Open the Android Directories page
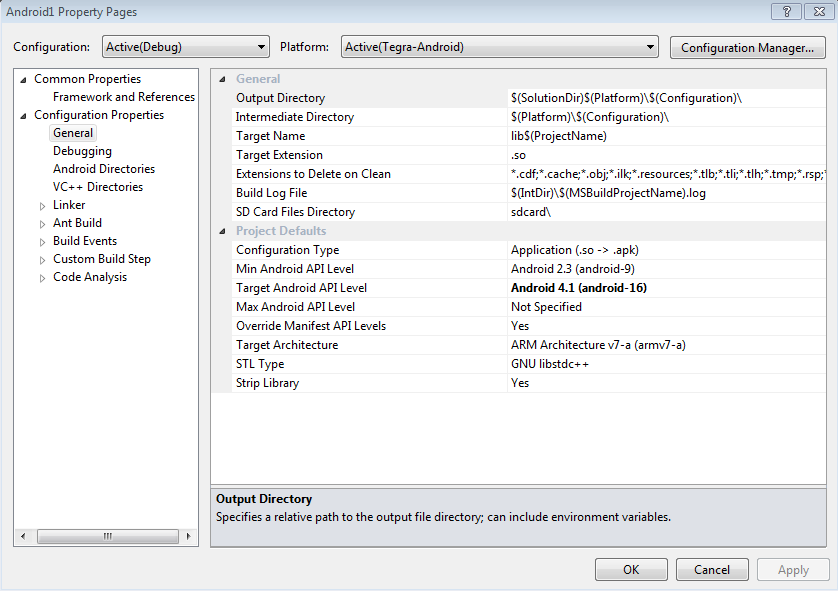The width and height of the screenshot is (838, 591). (x=104, y=169)
